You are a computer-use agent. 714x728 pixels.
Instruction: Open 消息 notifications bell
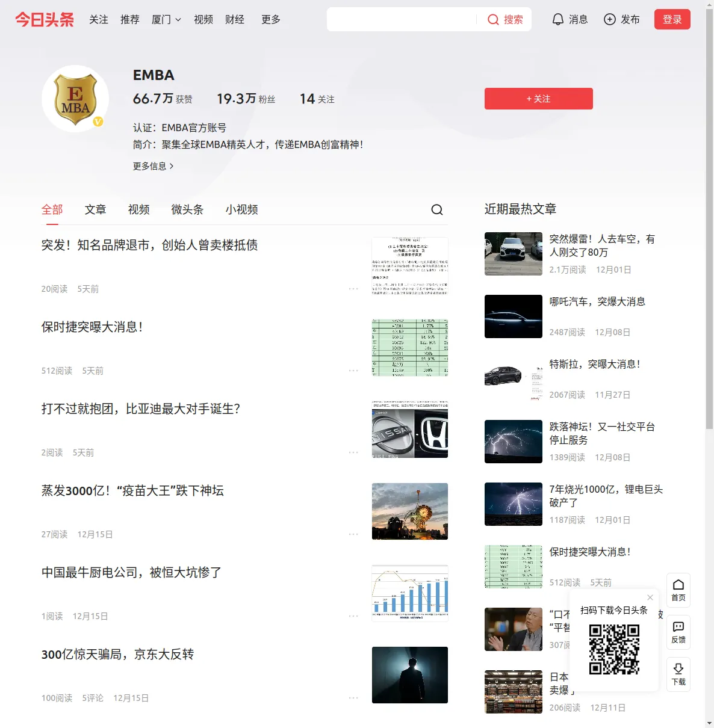pyautogui.click(x=558, y=19)
